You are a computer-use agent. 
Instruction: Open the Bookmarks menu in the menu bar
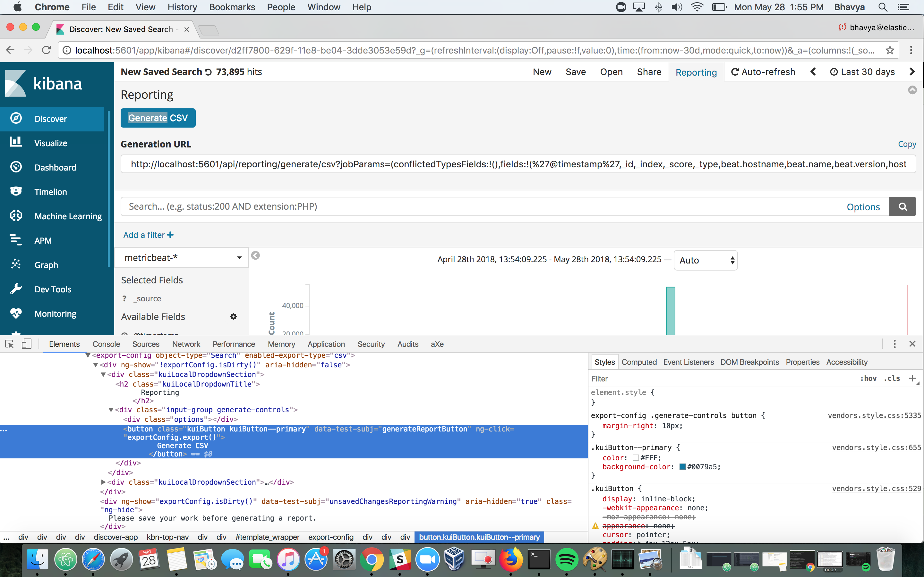232,7
